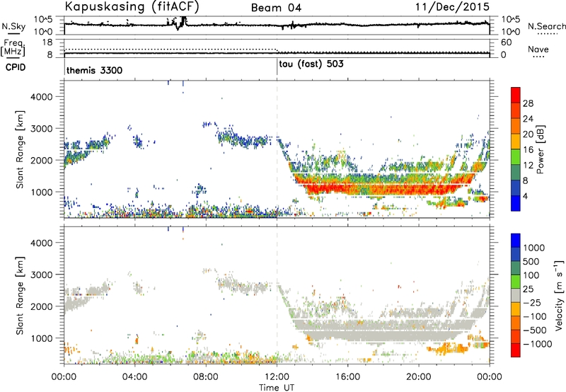Click the "N.Search" legend label
The image size is (566, 392).
pos(546,26)
